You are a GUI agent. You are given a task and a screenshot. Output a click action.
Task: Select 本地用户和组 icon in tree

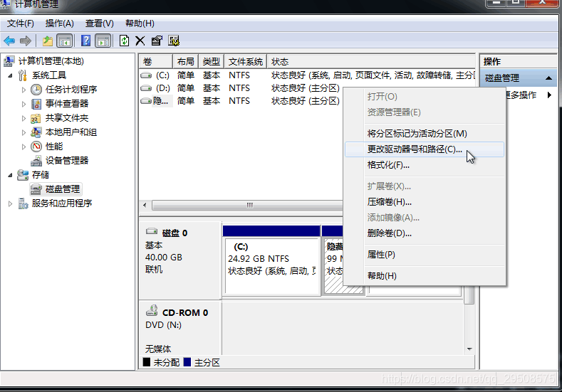(x=36, y=132)
